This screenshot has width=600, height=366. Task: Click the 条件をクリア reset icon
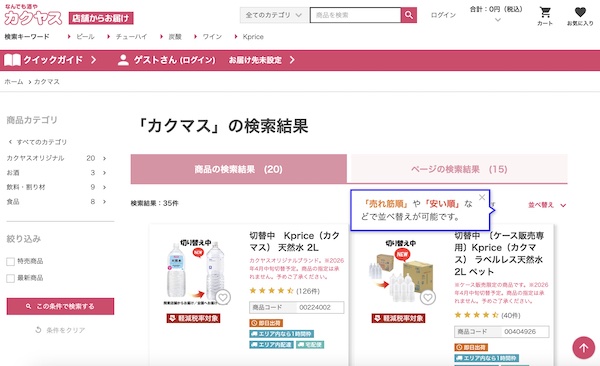(38, 330)
